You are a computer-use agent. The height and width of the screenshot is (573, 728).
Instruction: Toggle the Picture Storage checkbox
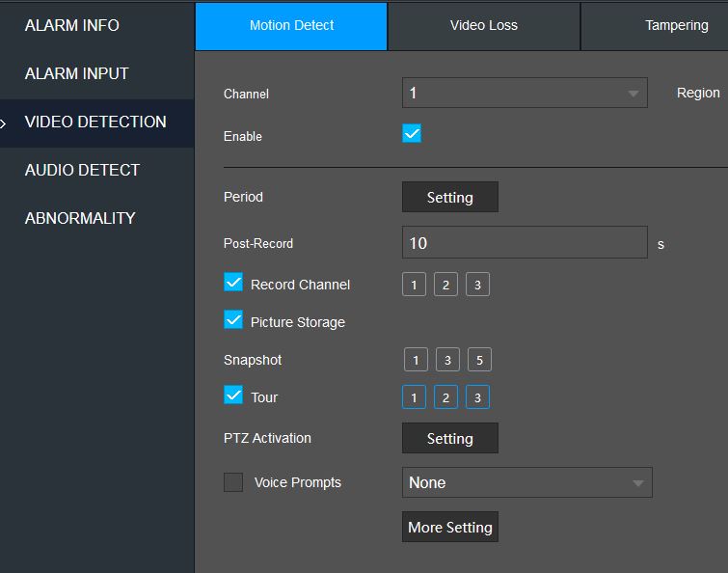click(x=233, y=319)
